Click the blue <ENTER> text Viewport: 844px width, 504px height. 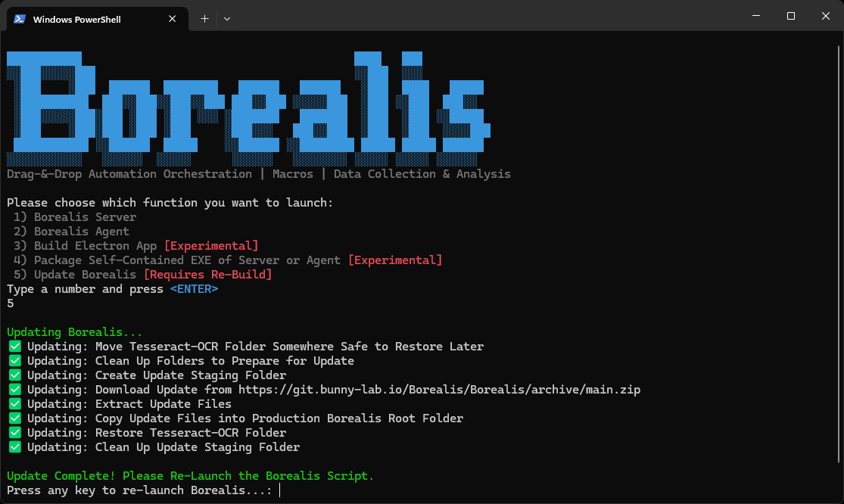(194, 289)
